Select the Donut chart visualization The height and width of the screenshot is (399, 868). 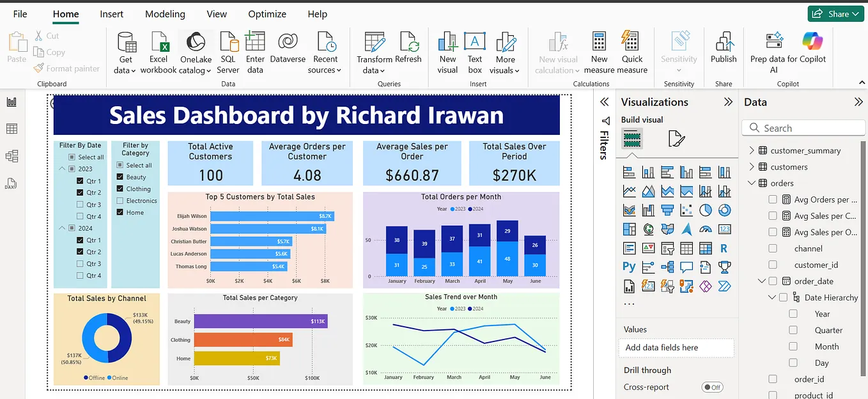coord(724,209)
